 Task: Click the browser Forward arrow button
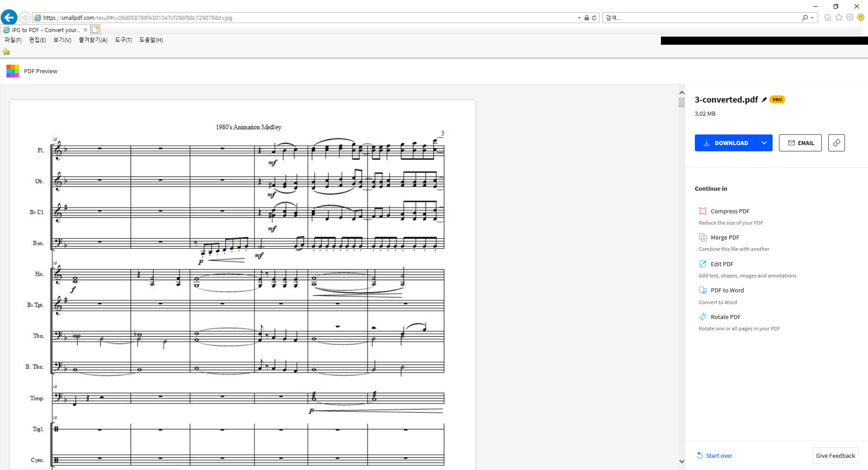pyautogui.click(x=25, y=18)
